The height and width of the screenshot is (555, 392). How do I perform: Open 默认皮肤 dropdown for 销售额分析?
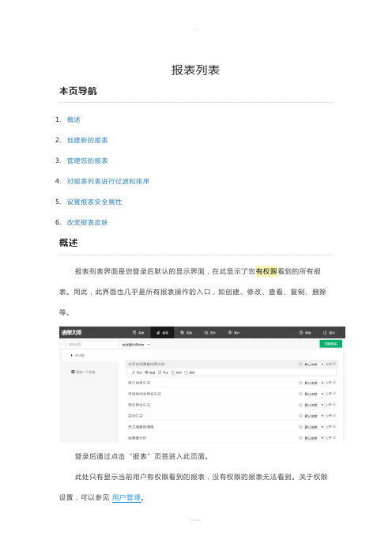point(314,438)
